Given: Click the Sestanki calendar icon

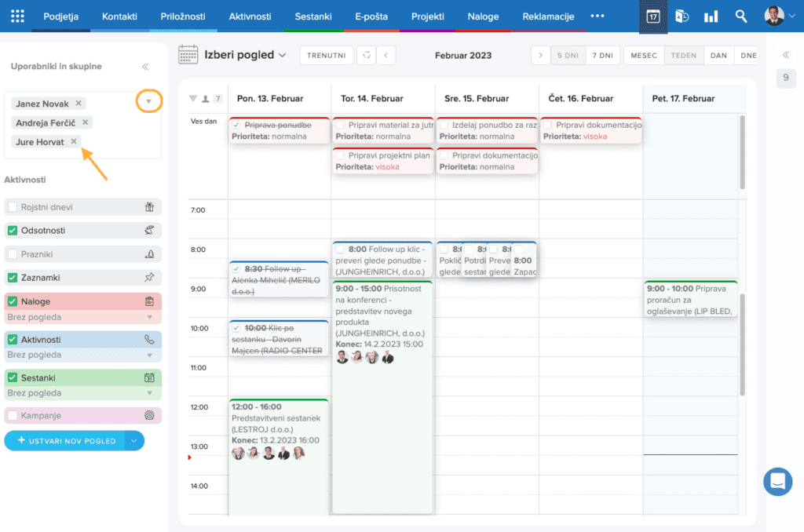Looking at the screenshot, I should tap(149, 377).
